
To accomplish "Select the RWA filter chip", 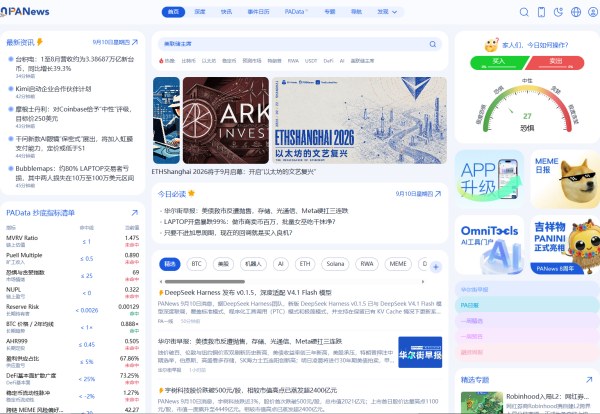I will pyautogui.click(x=367, y=264).
